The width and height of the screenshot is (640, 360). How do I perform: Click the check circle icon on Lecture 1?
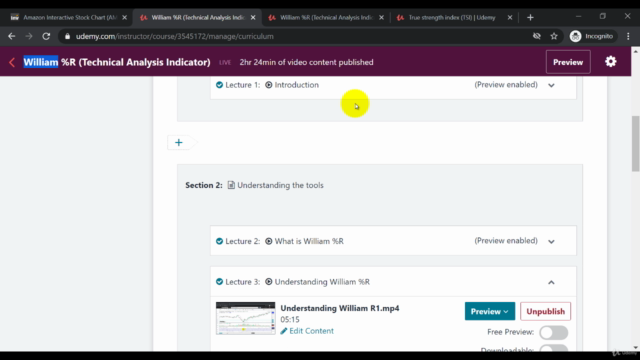pyautogui.click(x=219, y=85)
